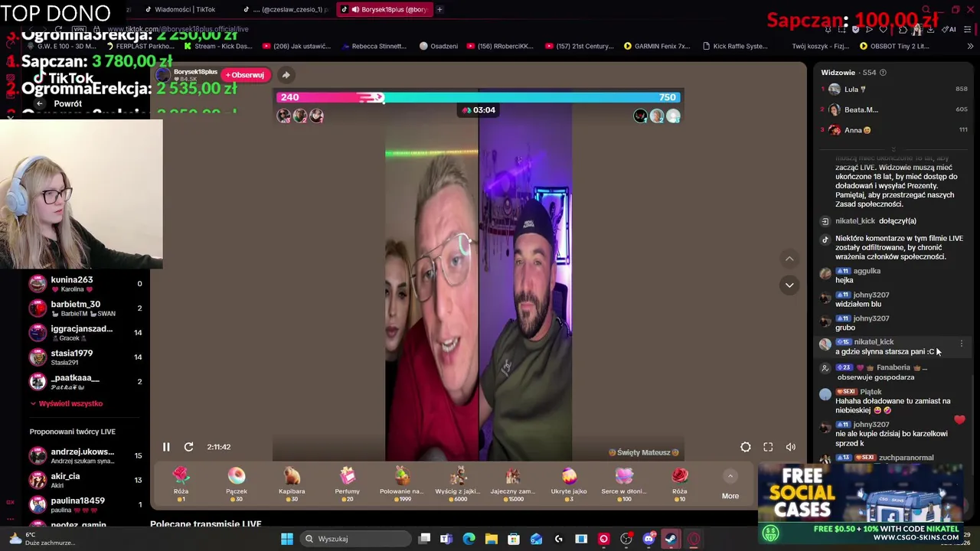Viewport: 980px width, 551px height.
Task: Open Microsoft Store from the taskbar
Action: pyautogui.click(x=514, y=539)
